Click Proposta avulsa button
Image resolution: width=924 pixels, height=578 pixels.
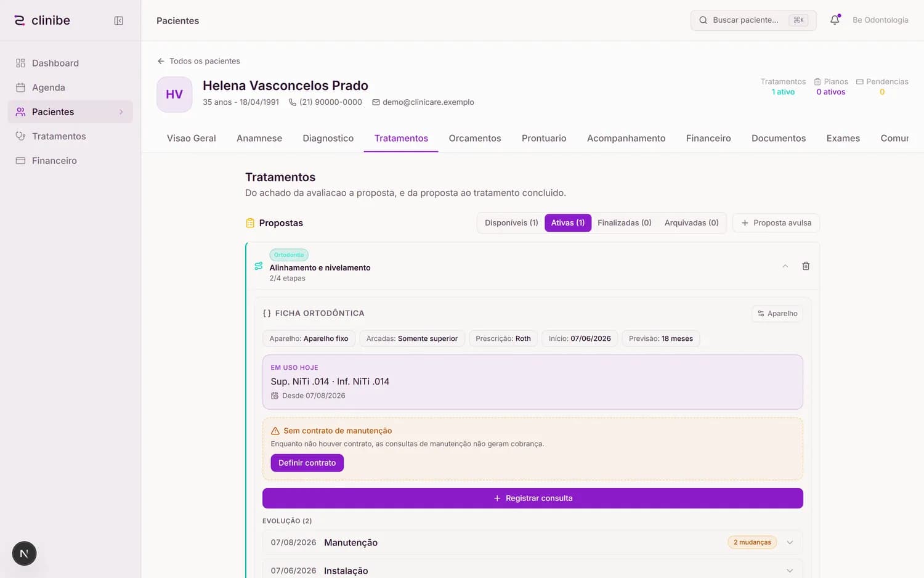coord(776,222)
